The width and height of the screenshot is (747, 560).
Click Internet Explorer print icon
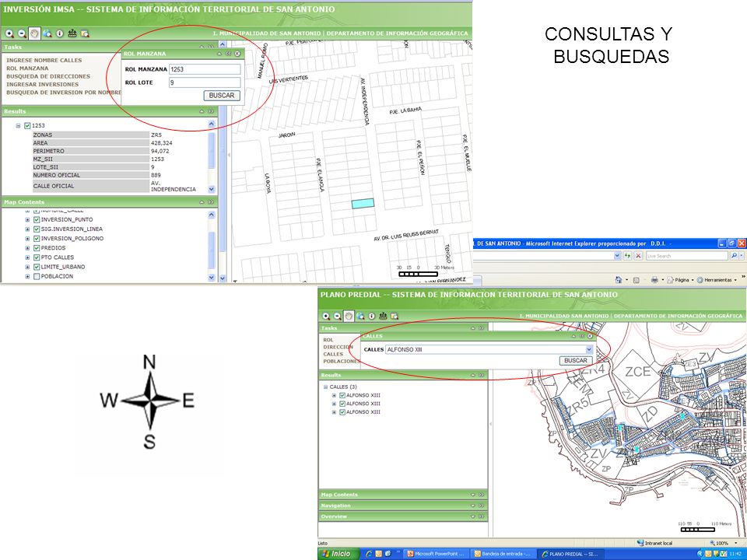coord(654,280)
